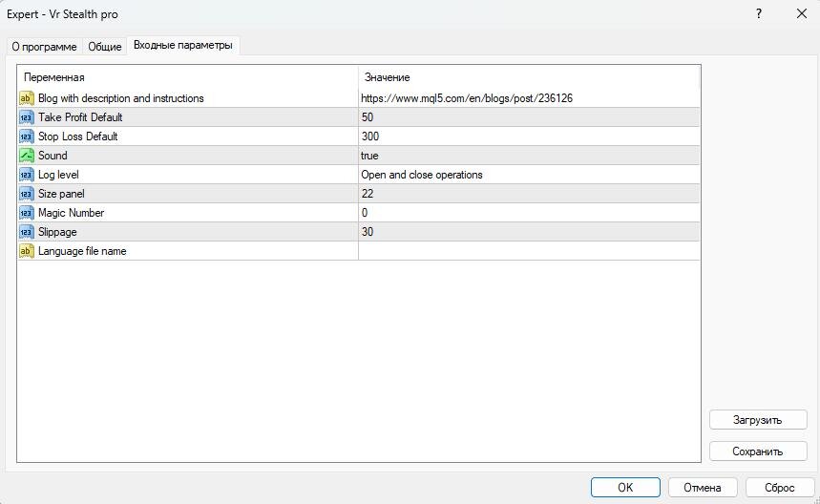Click the string icon beside Blog description row

point(26,98)
